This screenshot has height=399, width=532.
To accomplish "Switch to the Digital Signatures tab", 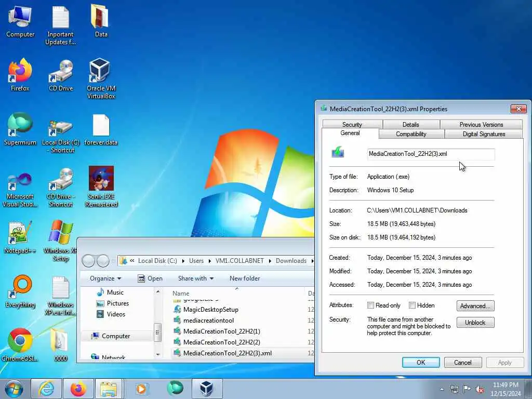I will [484, 134].
